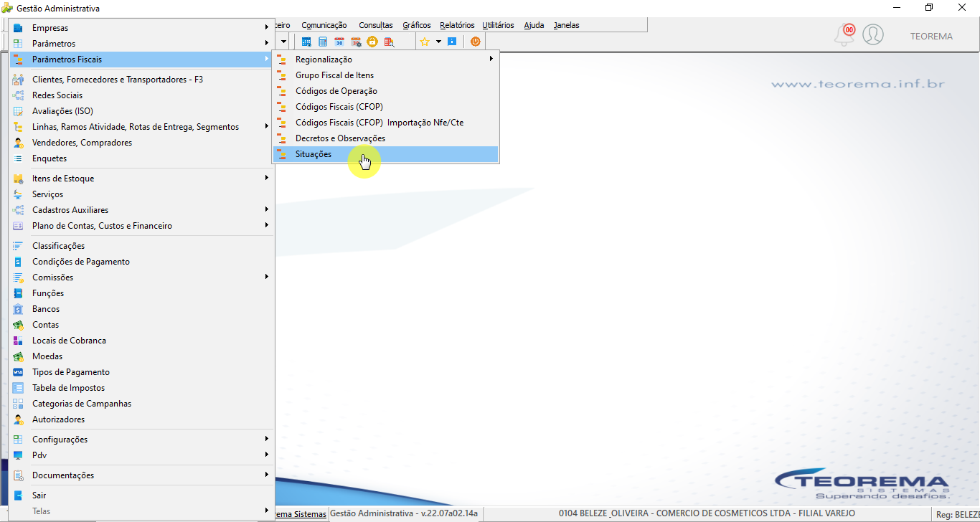Choose Redes Sociais from the menu

[142, 95]
